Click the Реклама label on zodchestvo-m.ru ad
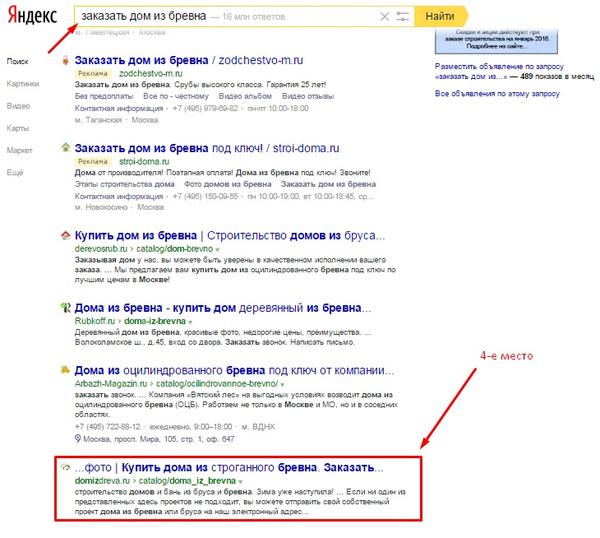 point(93,73)
